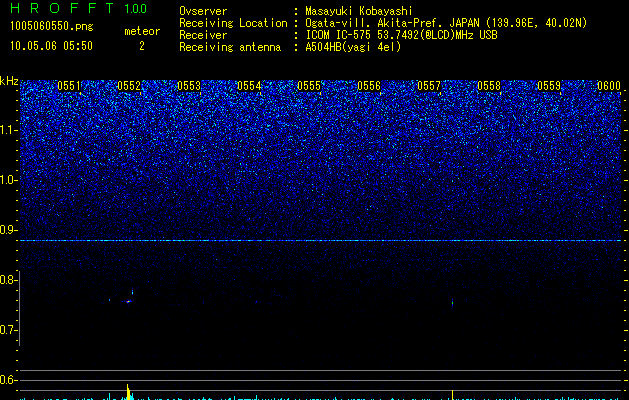The image size is (629, 400).
Task: Click the 0553 time marker
Action: 189,86
